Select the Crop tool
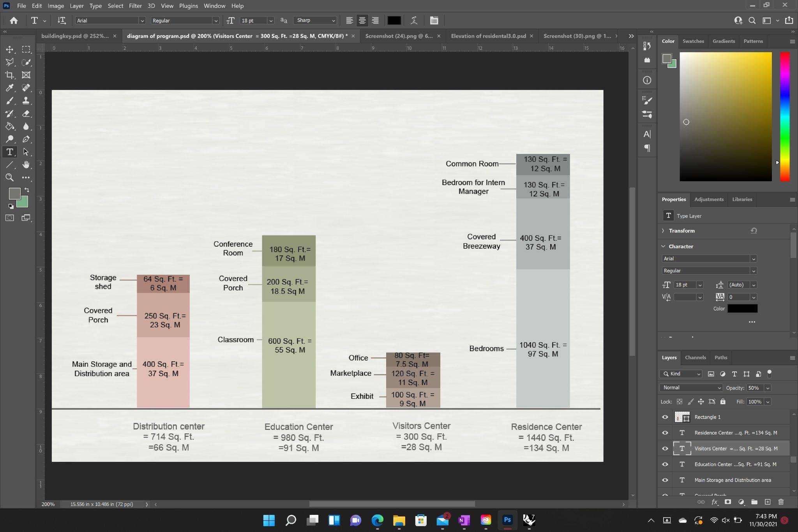Viewport: 798px width, 532px height. pos(10,75)
